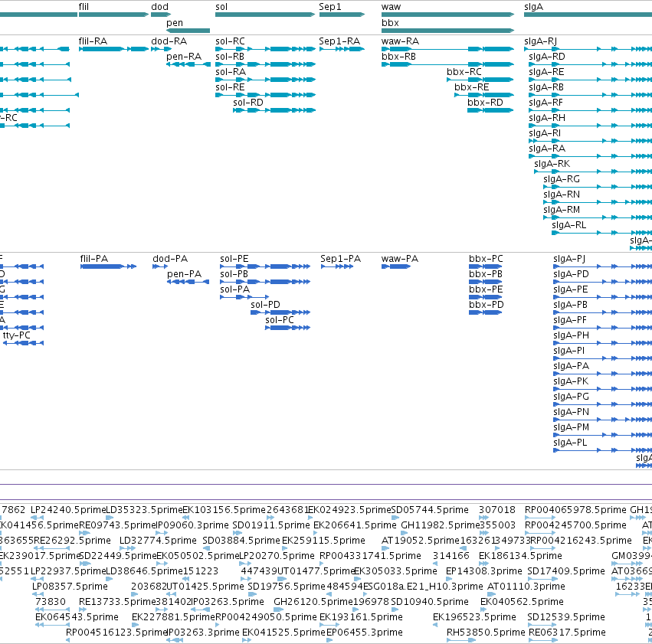Click the bbx-RC transcript

(x=480, y=80)
